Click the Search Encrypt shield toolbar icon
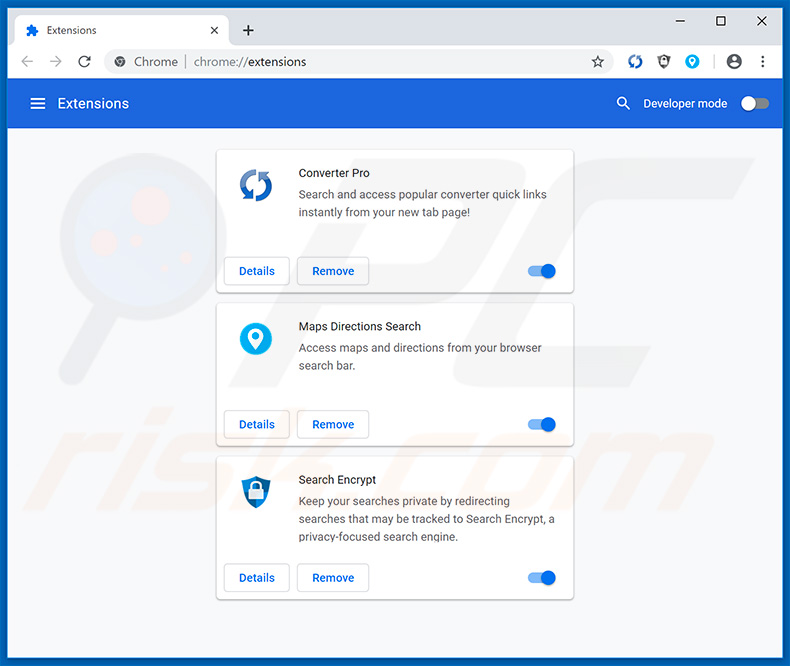Image resolution: width=790 pixels, height=666 pixels. (664, 61)
